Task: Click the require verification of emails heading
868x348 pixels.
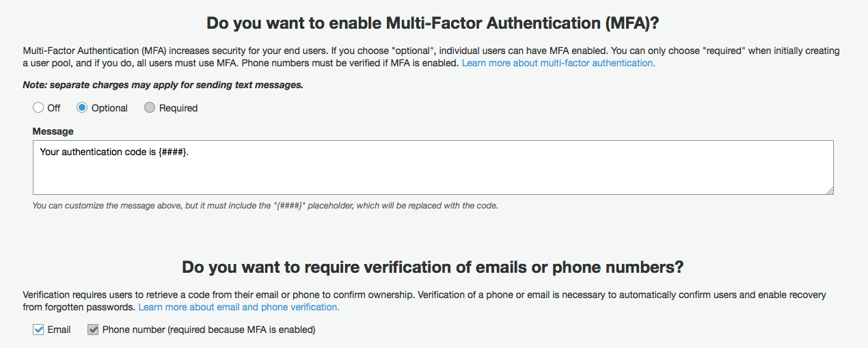Action: [x=433, y=267]
